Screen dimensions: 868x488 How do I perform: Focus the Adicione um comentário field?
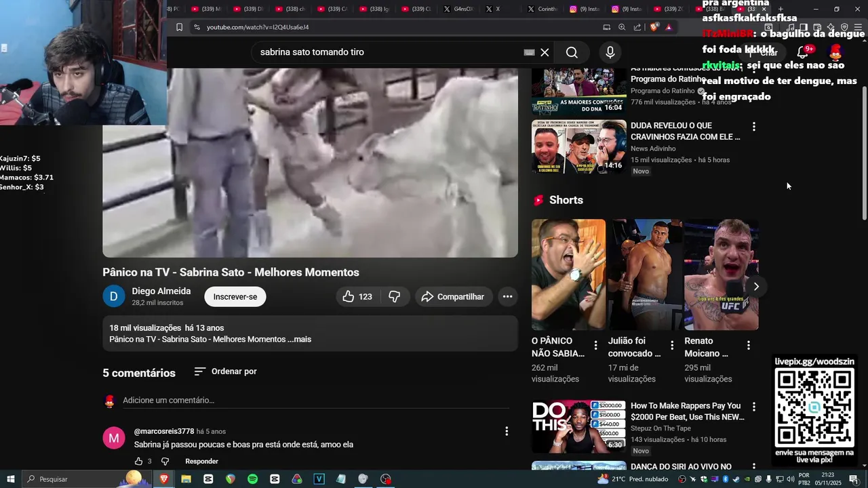316,401
